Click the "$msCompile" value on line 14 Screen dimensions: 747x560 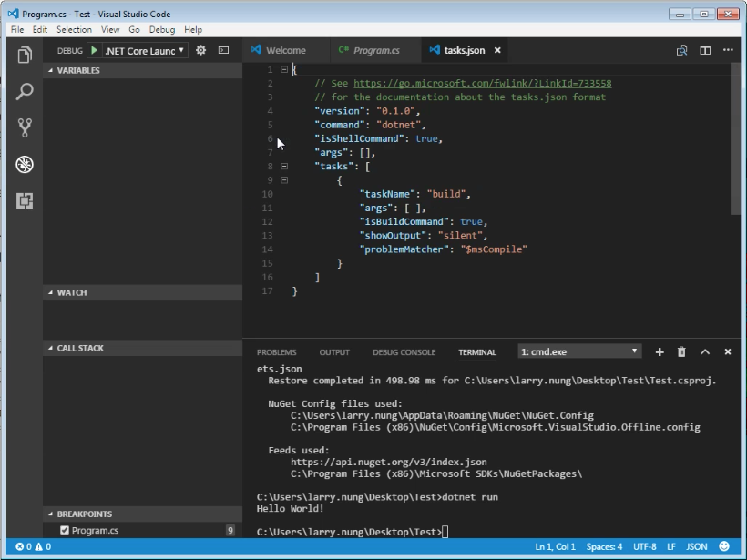click(494, 249)
